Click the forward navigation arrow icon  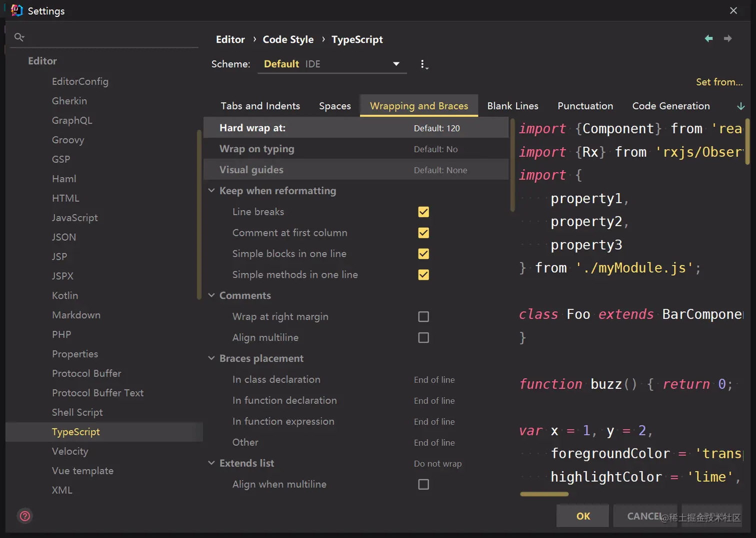tap(727, 39)
